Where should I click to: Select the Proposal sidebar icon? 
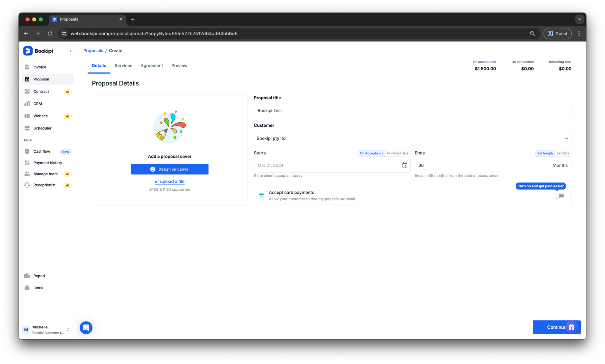tap(27, 79)
